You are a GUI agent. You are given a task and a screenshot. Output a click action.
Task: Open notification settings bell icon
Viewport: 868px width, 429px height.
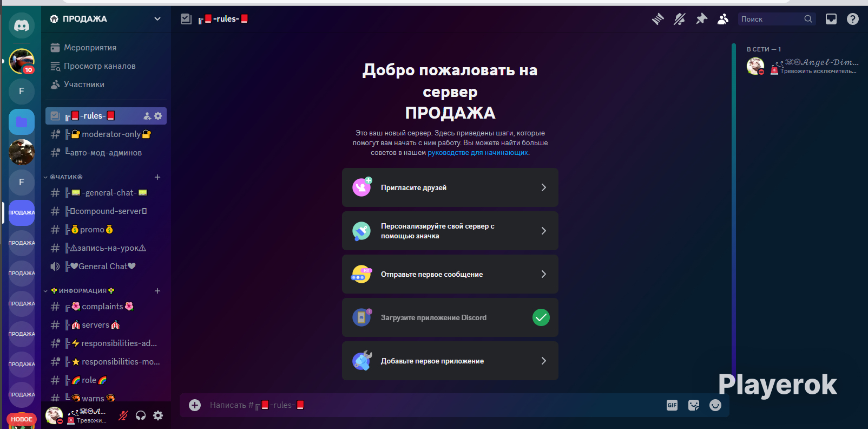pos(680,19)
